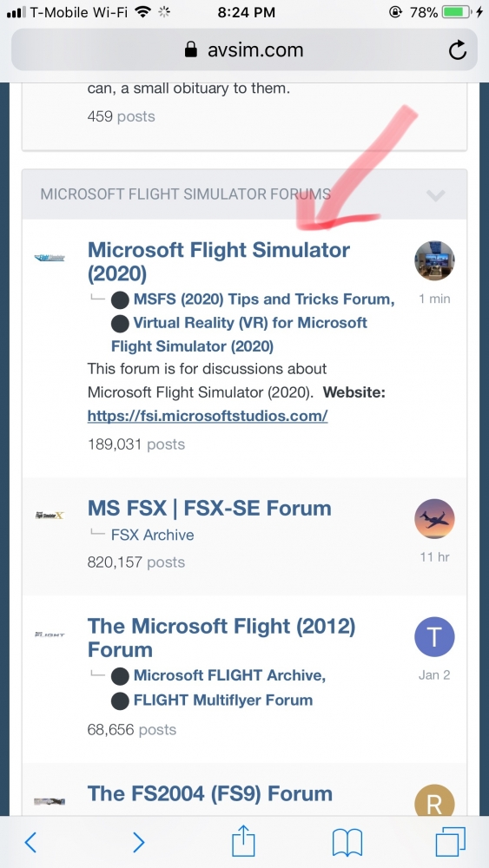Tap the avsim.com address bar

(x=244, y=50)
